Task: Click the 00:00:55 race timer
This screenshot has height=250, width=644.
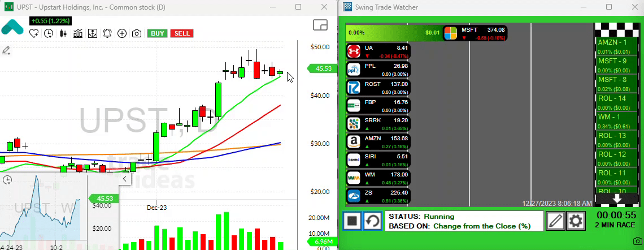Action: (616, 214)
